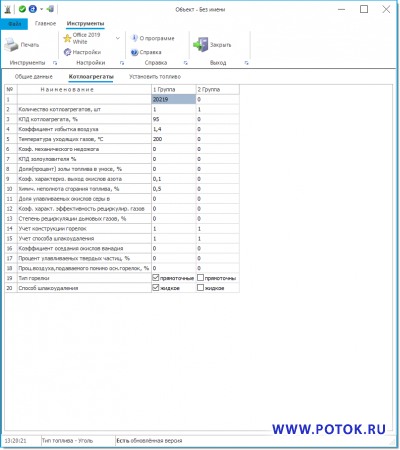This screenshot has width=400, height=450.
Task: Click the Закрыть door icon
Action: click(x=201, y=45)
